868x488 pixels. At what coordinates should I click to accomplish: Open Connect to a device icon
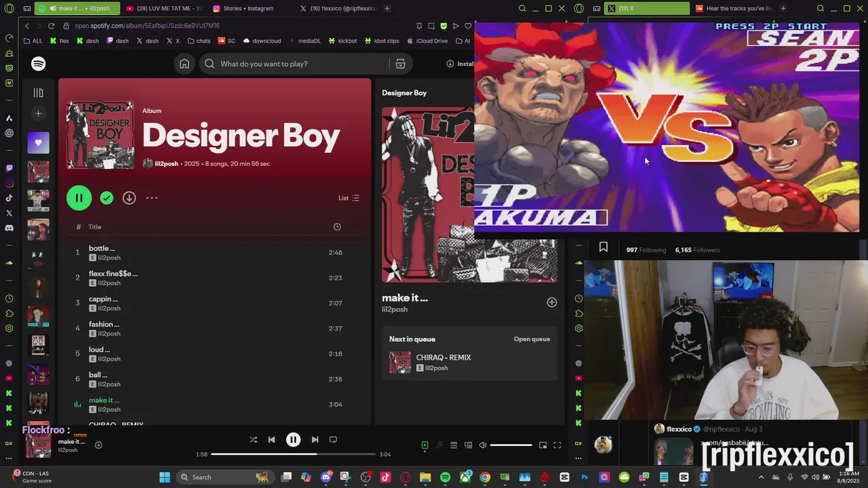click(468, 445)
